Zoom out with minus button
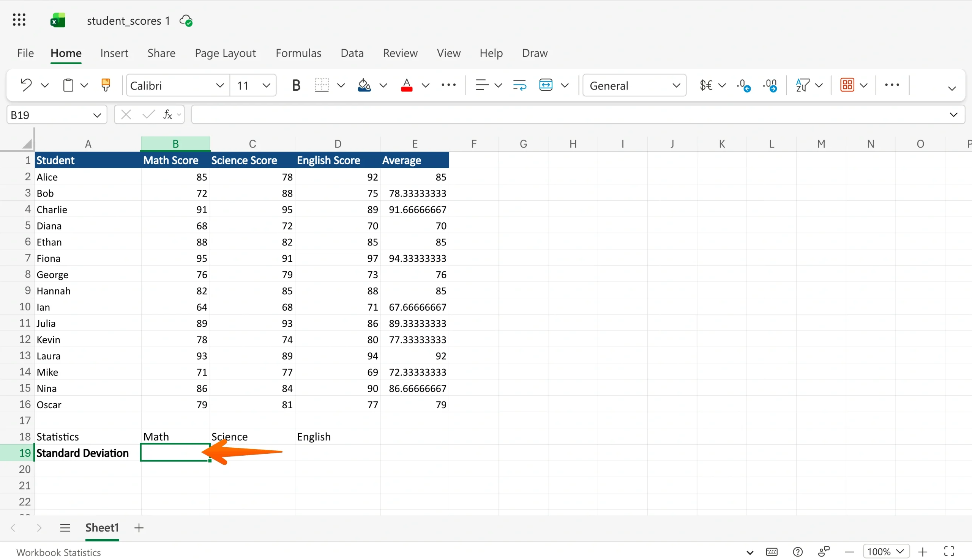Viewport: 972px width, 560px height. (x=850, y=552)
